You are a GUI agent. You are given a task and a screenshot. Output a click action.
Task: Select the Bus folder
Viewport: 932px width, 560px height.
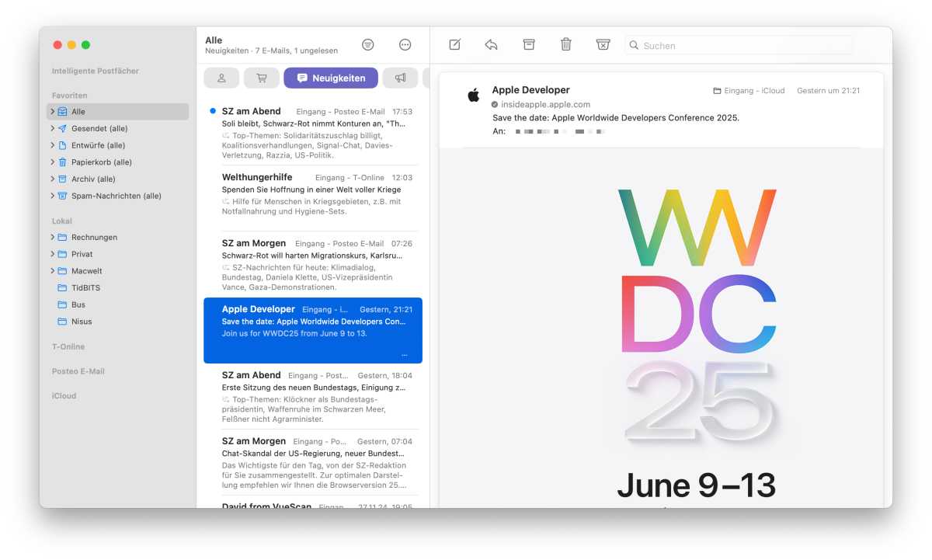tap(117, 304)
